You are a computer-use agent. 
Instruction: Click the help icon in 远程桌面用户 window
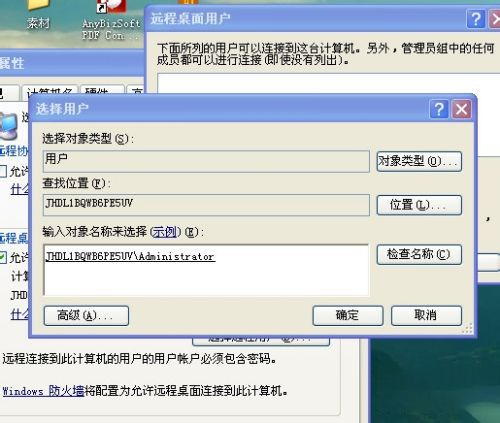click(x=476, y=19)
